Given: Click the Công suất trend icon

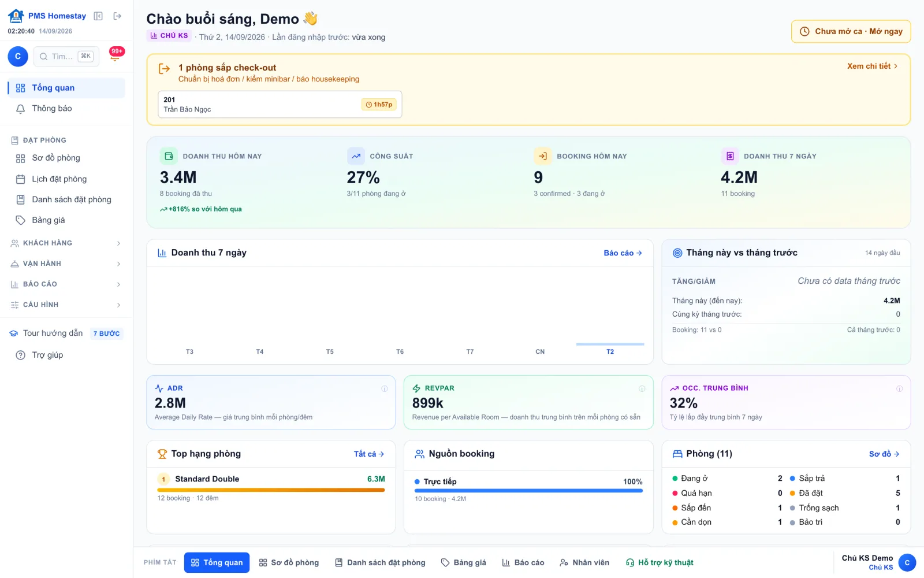Looking at the screenshot, I should (x=356, y=156).
